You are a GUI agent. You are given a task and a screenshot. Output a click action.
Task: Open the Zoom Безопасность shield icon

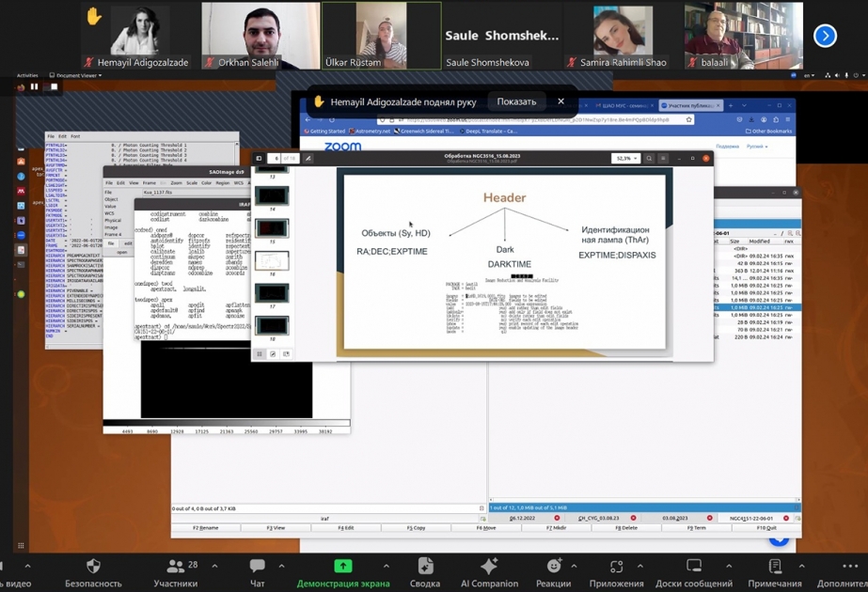point(93,566)
